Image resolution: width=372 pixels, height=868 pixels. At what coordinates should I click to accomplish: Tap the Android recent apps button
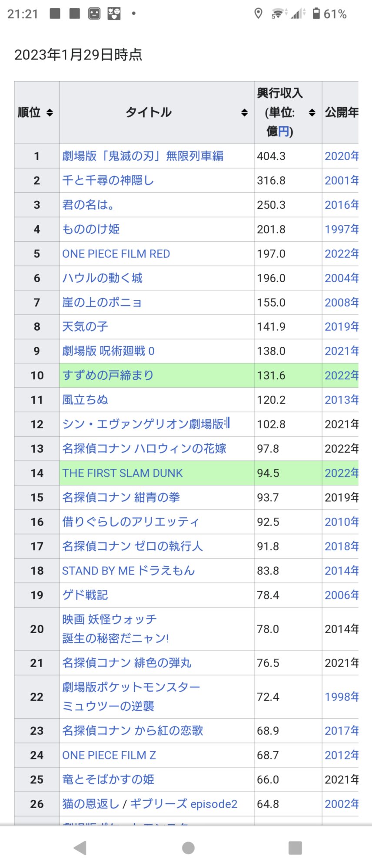click(295, 848)
